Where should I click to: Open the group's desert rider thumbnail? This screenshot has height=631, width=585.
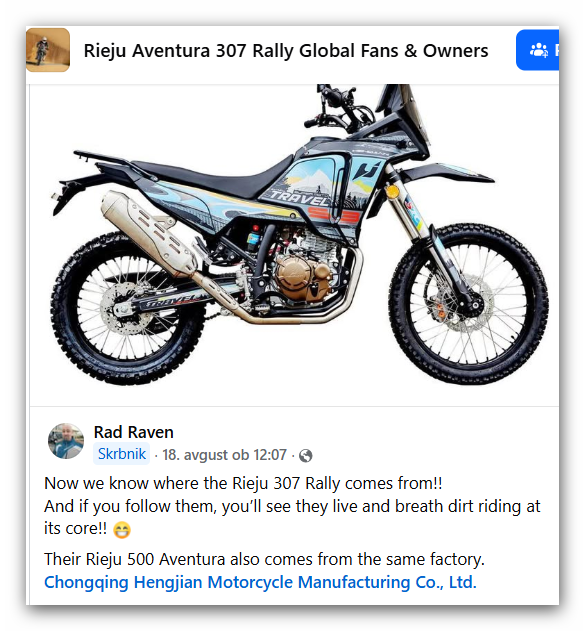48,50
